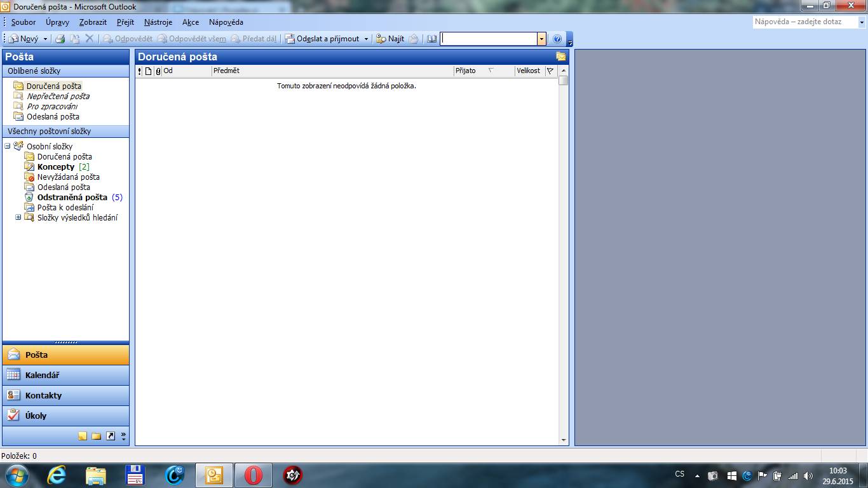Click the Delete X toolbar icon
Screen dimensions: 868x488
point(90,39)
